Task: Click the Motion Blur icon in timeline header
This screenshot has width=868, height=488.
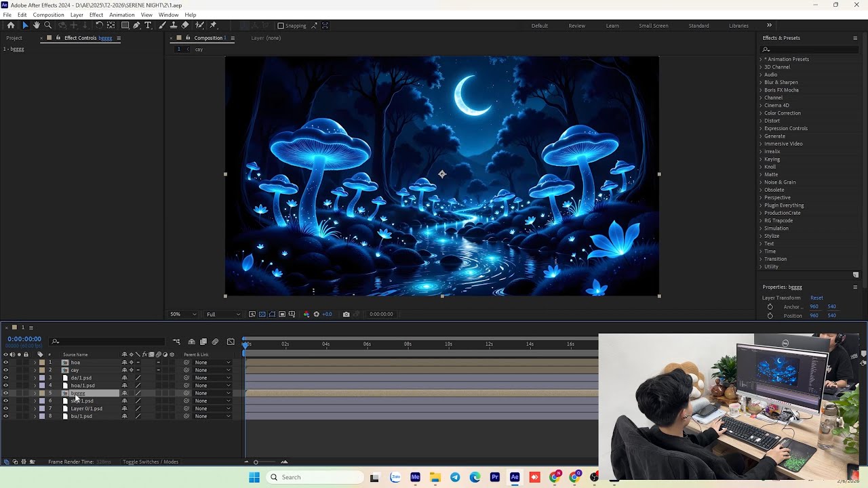Action: point(215,342)
